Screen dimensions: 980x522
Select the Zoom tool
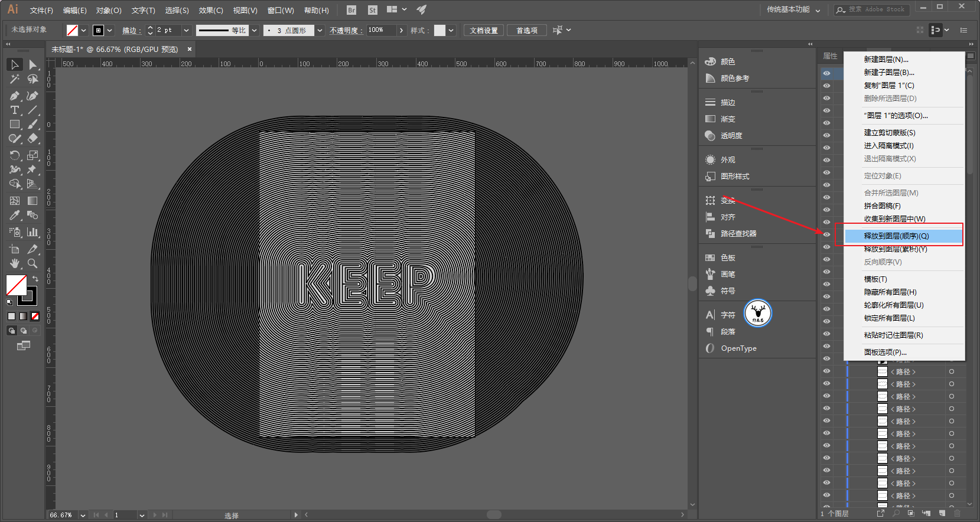[33, 263]
